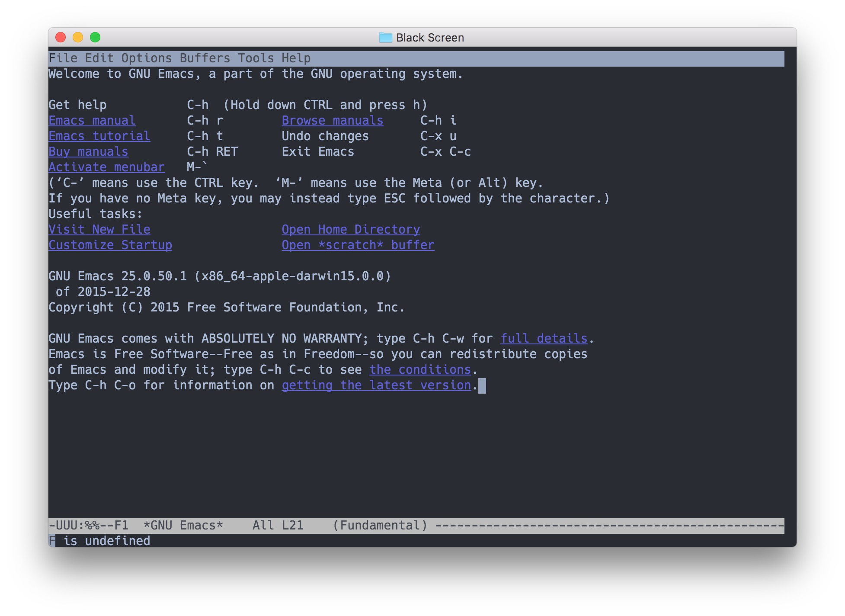Click the folder icon in title bar

[x=385, y=38]
